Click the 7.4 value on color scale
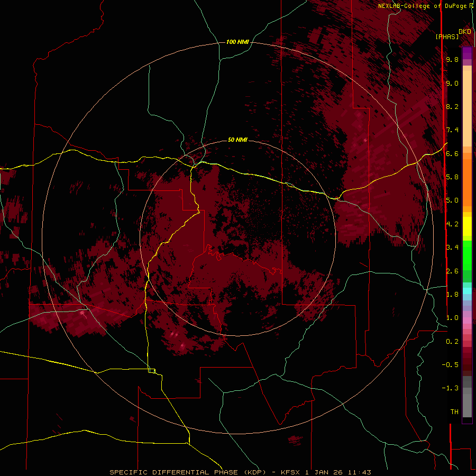Image resolution: width=476 pixels, height=476 pixels. pos(452,130)
